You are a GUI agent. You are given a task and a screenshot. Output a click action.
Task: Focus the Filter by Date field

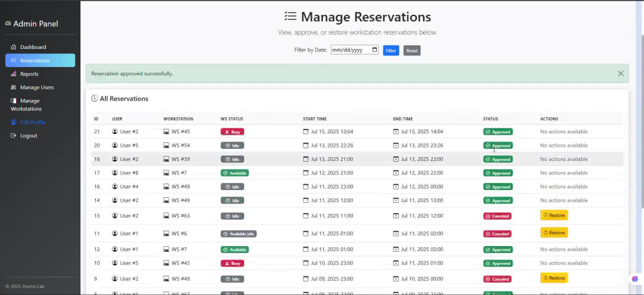click(355, 50)
